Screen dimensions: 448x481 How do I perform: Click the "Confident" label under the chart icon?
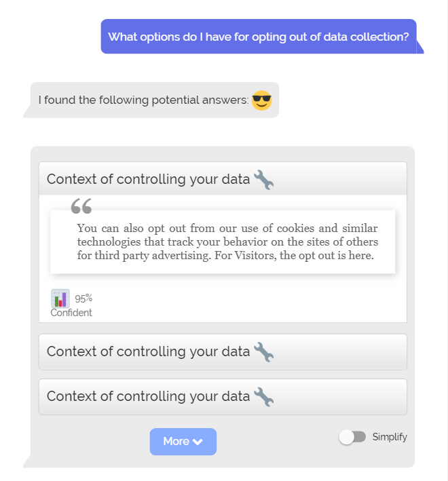(x=71, y=313)
